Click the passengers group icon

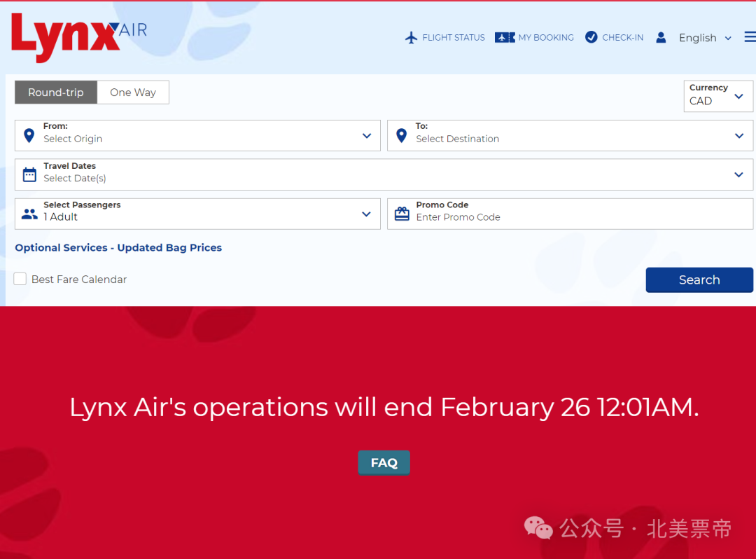(x=29, y=214)
